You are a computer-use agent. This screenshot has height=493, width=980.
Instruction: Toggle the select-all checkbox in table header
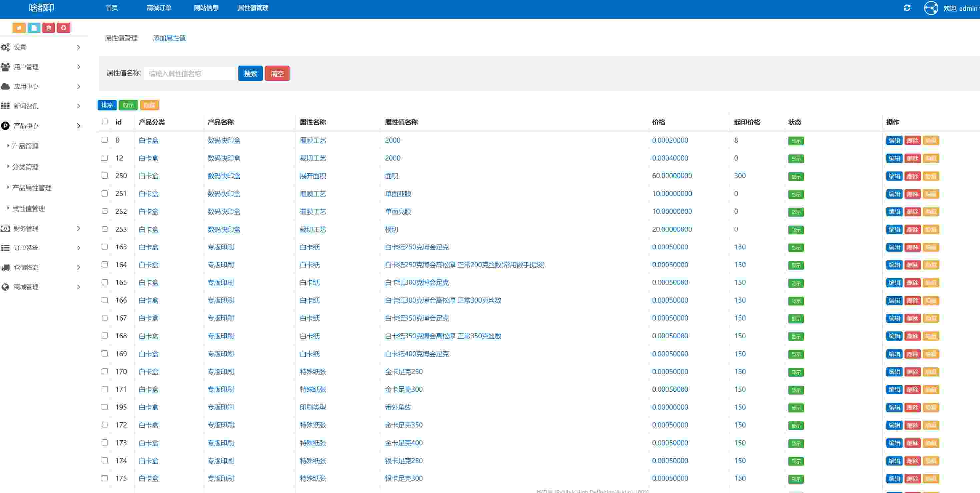105,122
